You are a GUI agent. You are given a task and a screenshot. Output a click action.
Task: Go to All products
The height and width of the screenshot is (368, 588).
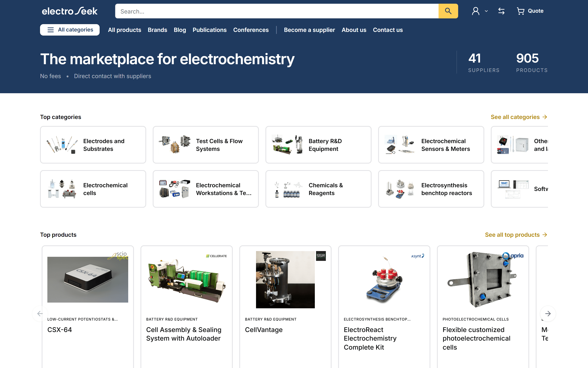pyautogui.click(x=124, y=30)
